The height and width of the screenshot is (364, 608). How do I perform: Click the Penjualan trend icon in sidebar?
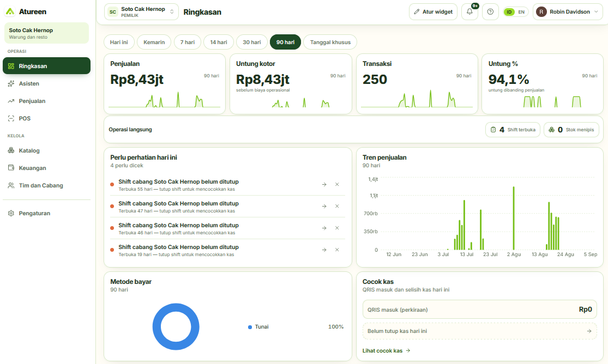pyautogui.click(x=11, y=101)
